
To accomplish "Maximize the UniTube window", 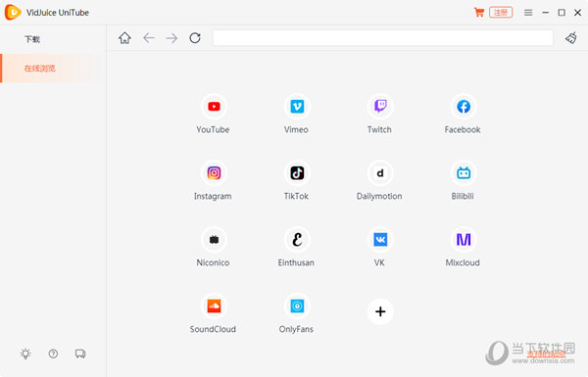I will 562,13.
